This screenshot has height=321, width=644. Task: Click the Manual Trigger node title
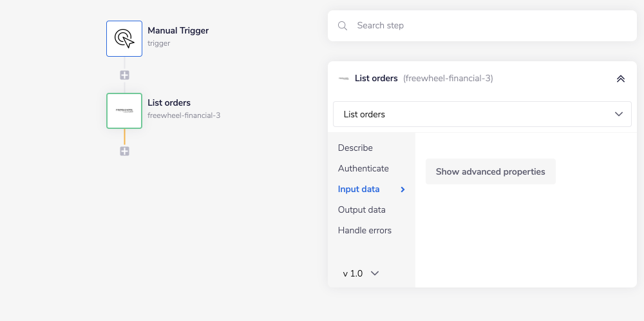coord(178,30)
